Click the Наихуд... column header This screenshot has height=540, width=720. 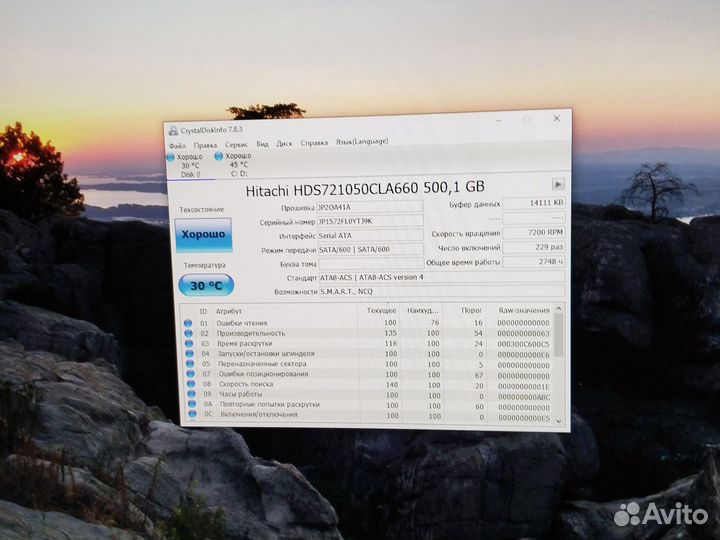click(422, 311)
